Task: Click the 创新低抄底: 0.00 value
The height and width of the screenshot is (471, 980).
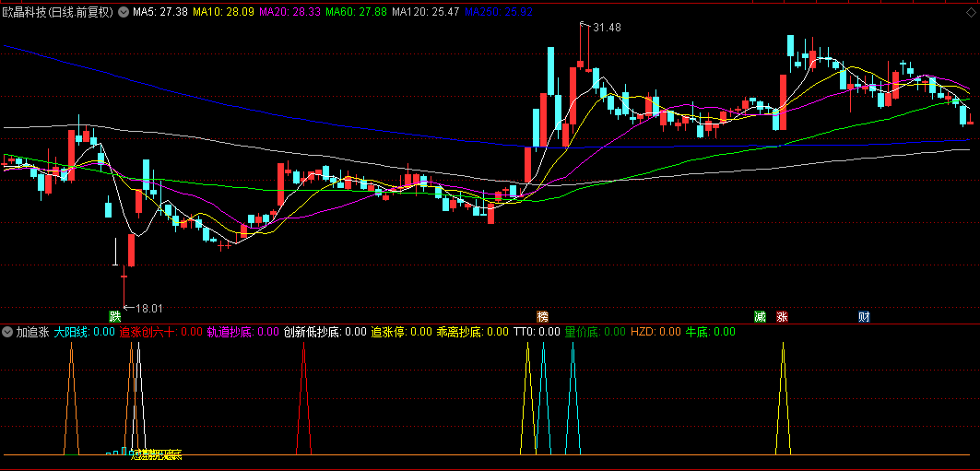Action: (325, 332)
